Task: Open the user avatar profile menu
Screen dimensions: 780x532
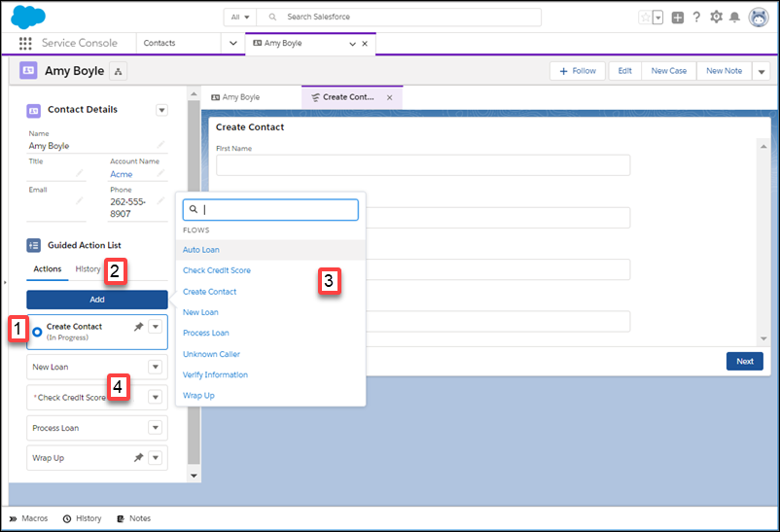Action: point(758,18)
